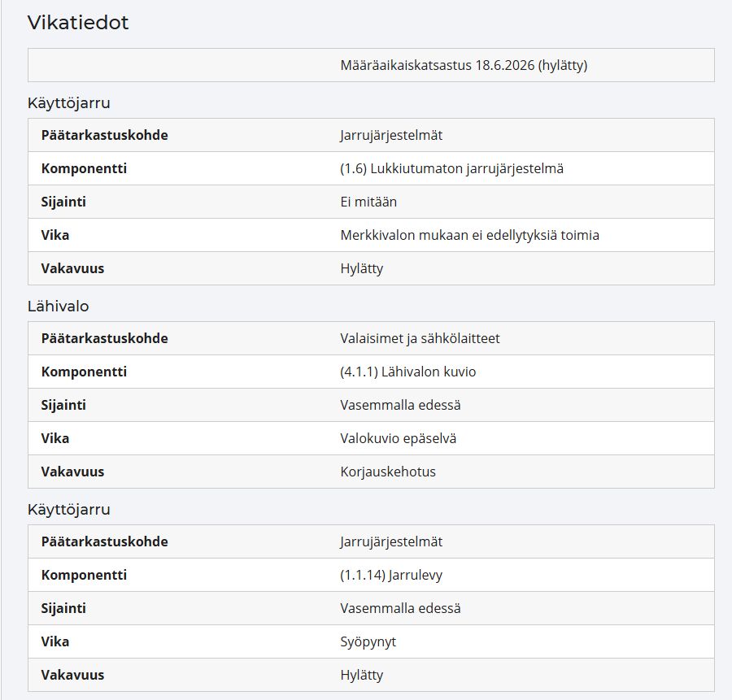This screenshot has height=700, width=732.
Task: Click the Vikatiedot page heading
Action: (x=78, y=23)
